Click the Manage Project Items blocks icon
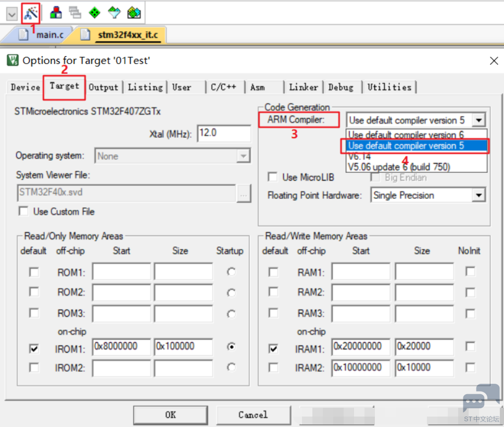This screenshot has height=427, width=504. pyautogui.click(x=56, y=12)
